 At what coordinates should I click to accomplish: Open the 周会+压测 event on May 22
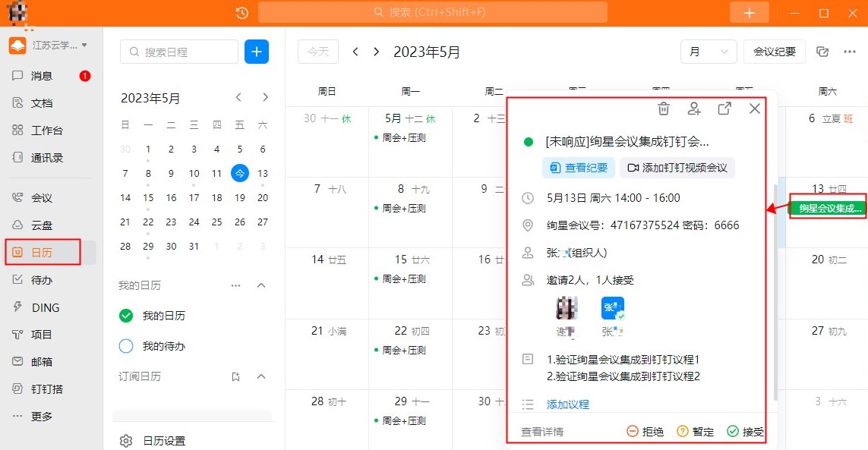coord(399,351)
